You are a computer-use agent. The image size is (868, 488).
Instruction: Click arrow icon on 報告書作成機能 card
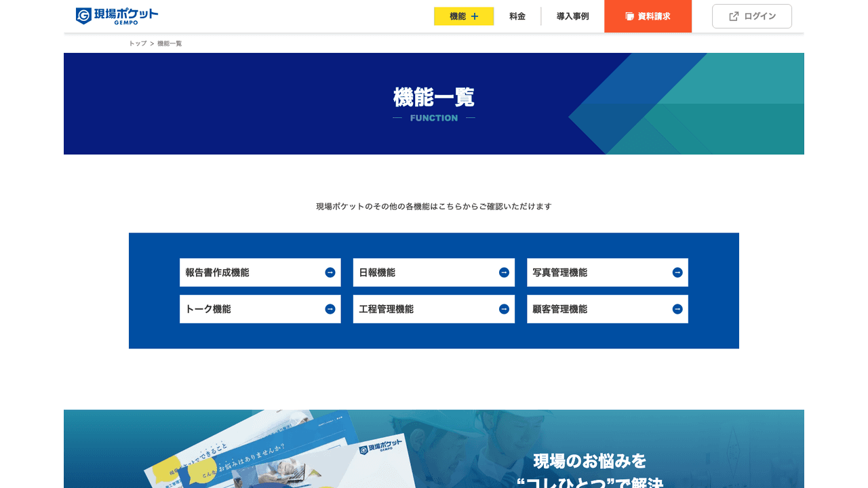click(x=330, y=272)
